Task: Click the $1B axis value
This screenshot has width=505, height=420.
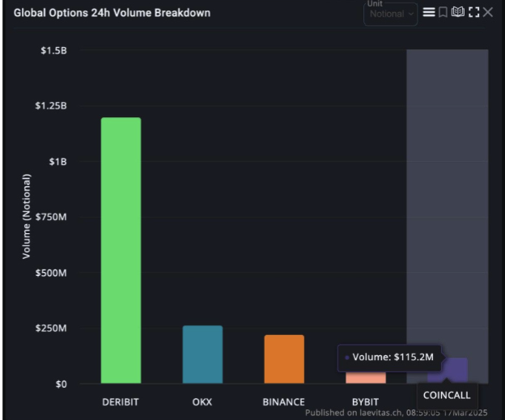Action: 58,162
